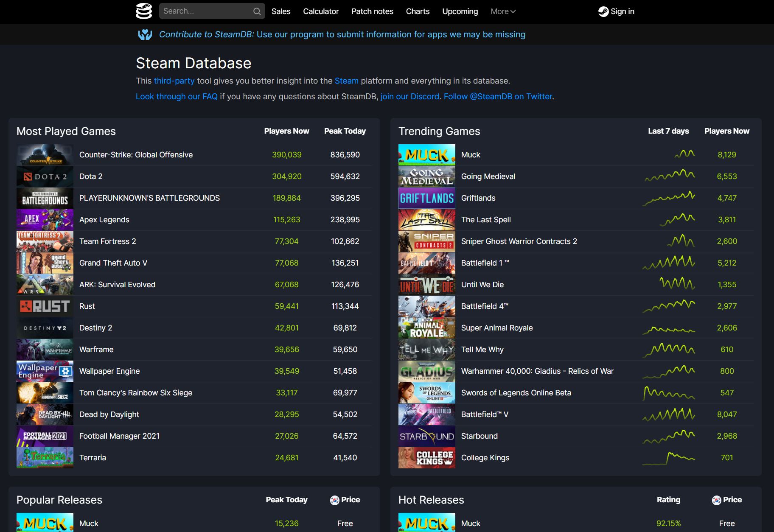Open the Grand Theft Auto V thumbnail
Image resolution: width=774 pixels, height=532 pixels.
[45, 263]
